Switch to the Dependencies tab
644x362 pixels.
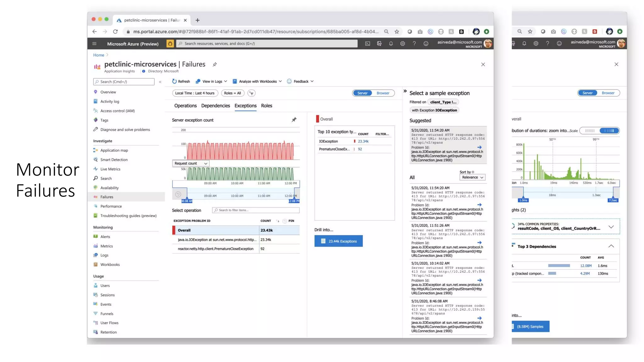tap(215, 106)
